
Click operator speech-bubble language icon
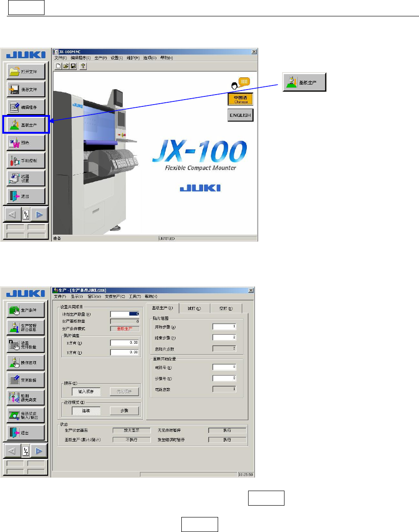tap(241, 83)
